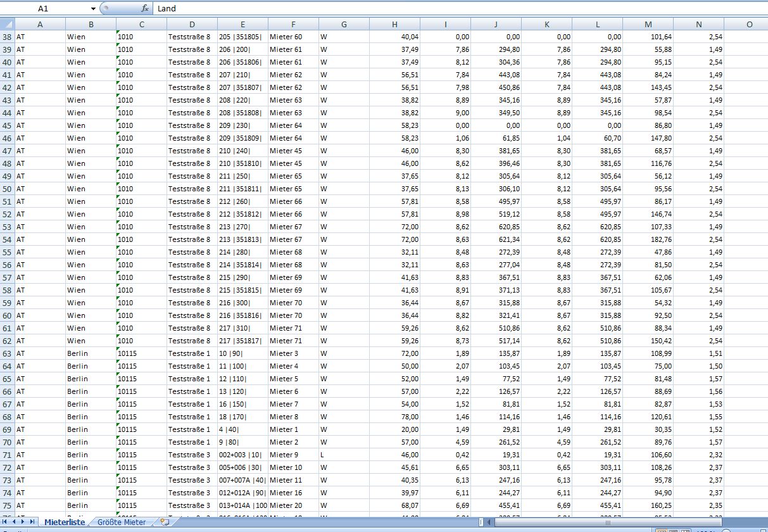Click the Select All corner triangle

click(8, 25)
